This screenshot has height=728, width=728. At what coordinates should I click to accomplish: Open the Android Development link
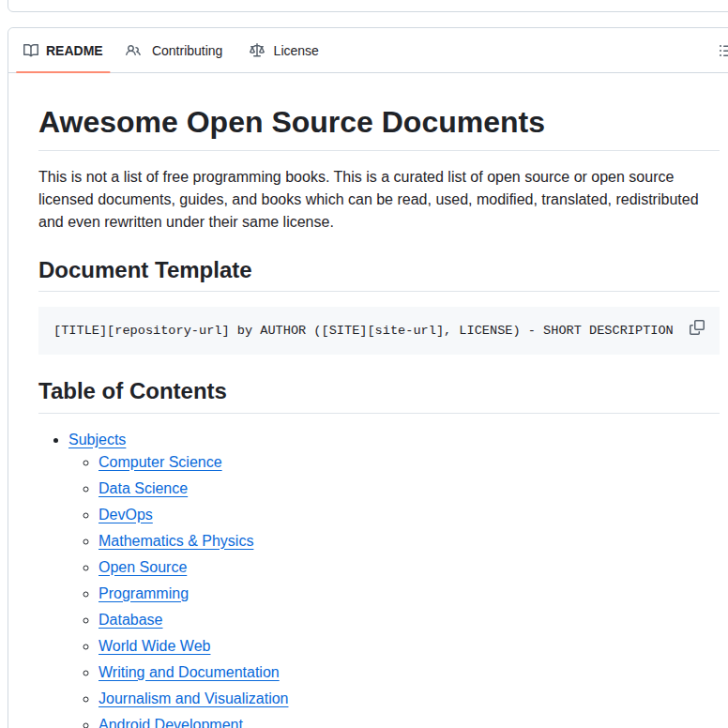[x=171, y=722]
